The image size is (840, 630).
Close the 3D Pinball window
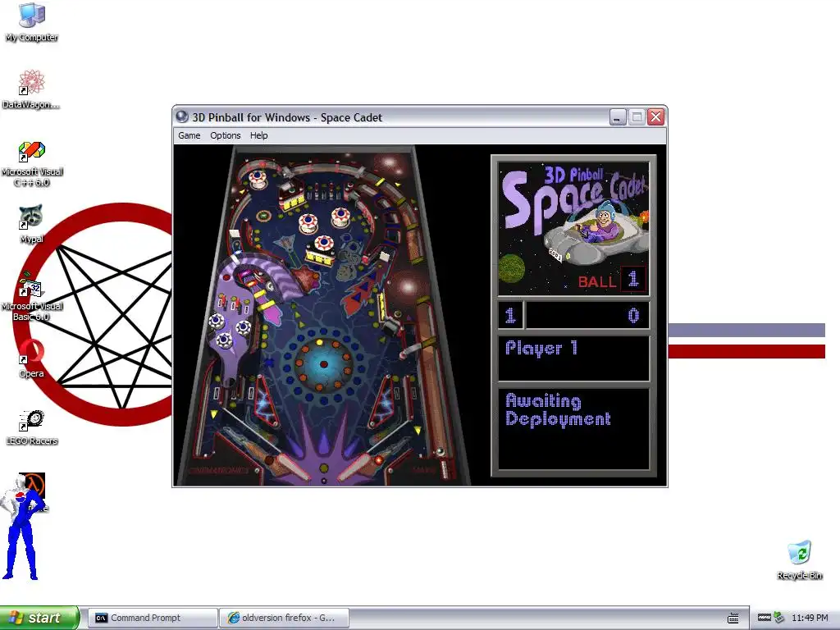click(655, 116)
